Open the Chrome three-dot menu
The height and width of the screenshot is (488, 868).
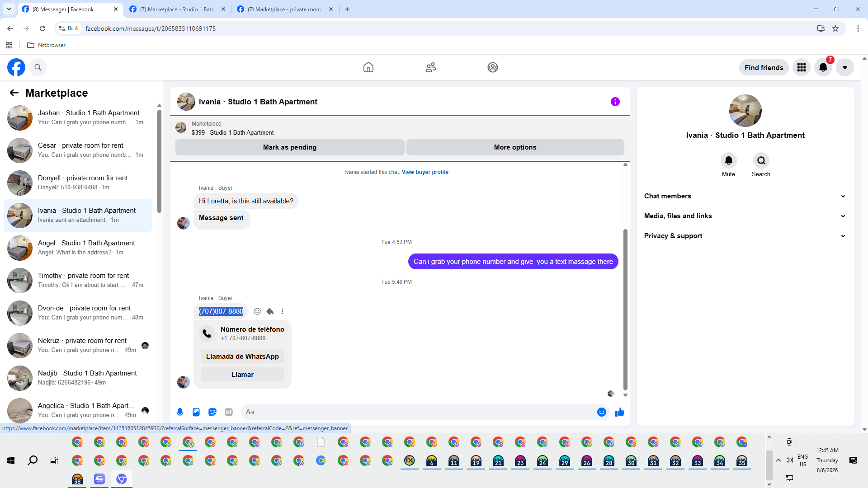(x=858, y=28)
